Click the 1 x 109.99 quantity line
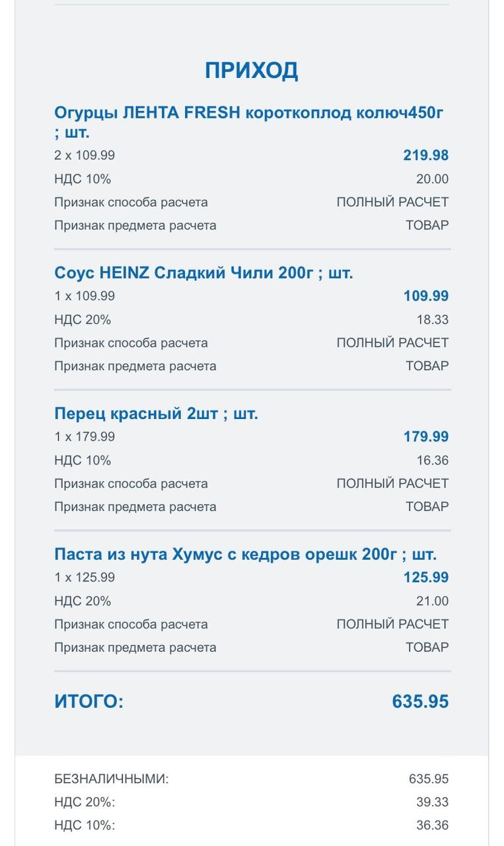This screenshot has width=504, height=846. click(x=85, y=296)
